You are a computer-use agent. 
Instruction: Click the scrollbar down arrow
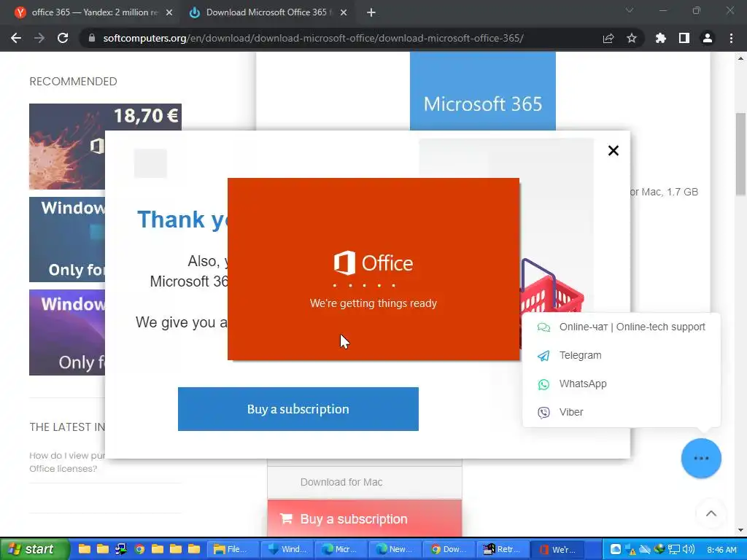[740, 529]
